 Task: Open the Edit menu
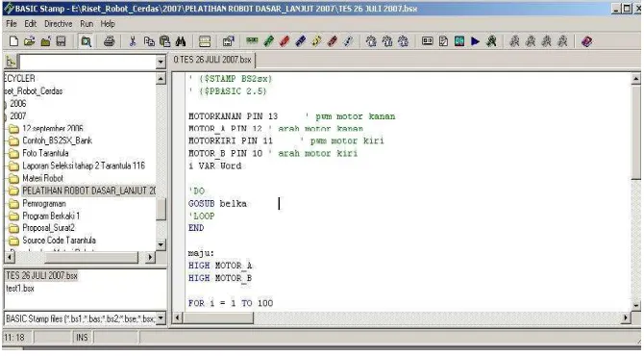[x=31, y=24]
